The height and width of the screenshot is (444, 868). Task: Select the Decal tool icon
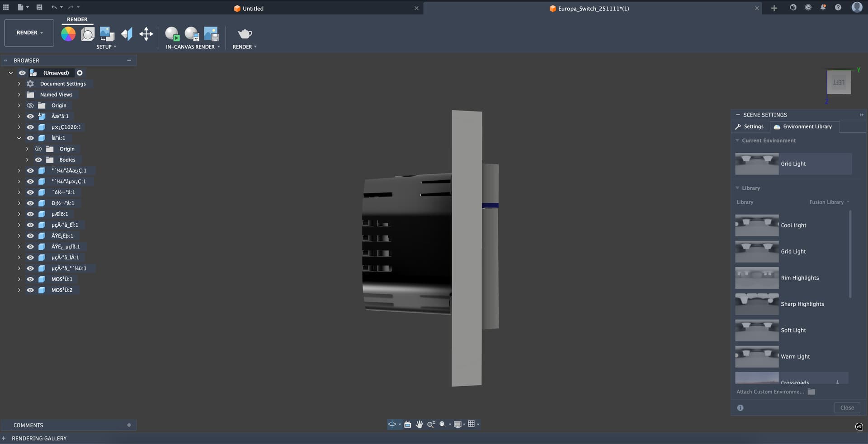[107, 34]
